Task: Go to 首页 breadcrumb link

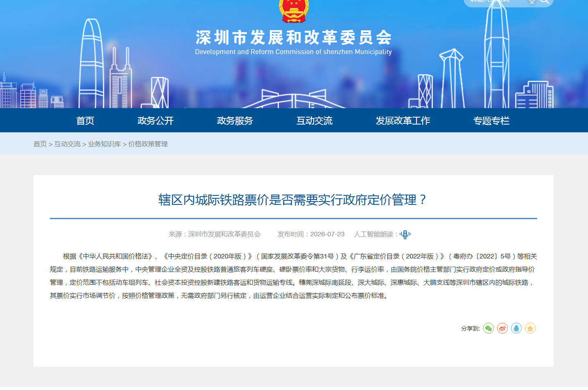Action: coord(40,144)
